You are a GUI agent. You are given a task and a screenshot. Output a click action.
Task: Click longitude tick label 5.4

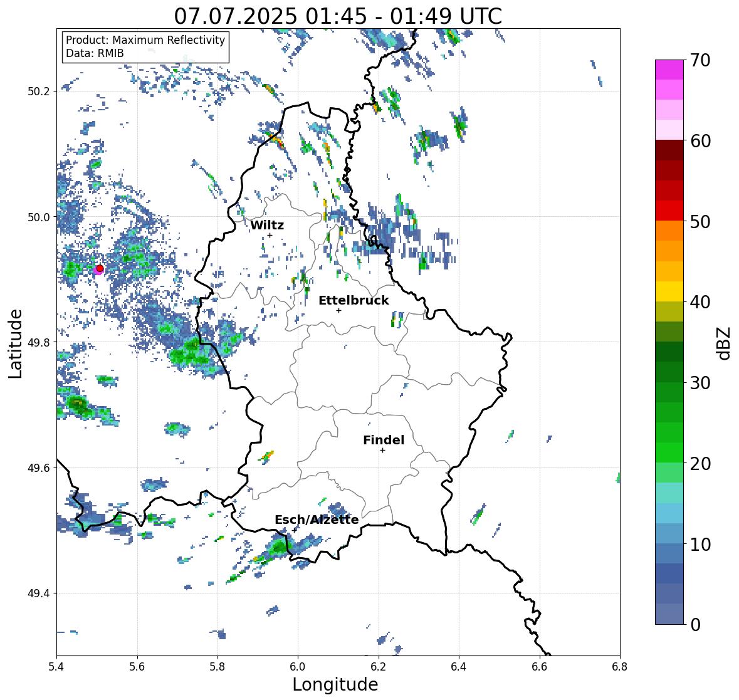point(56,667)
